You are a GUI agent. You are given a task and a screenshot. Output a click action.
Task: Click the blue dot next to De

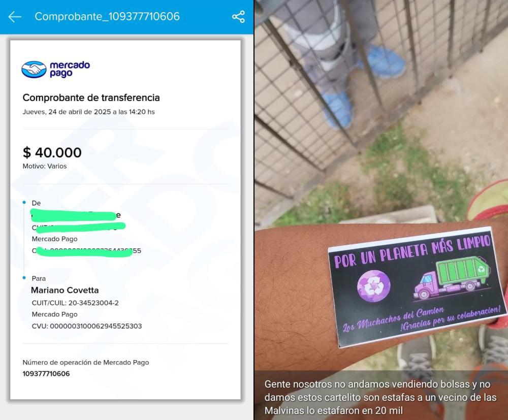click(x=24, y=203)
